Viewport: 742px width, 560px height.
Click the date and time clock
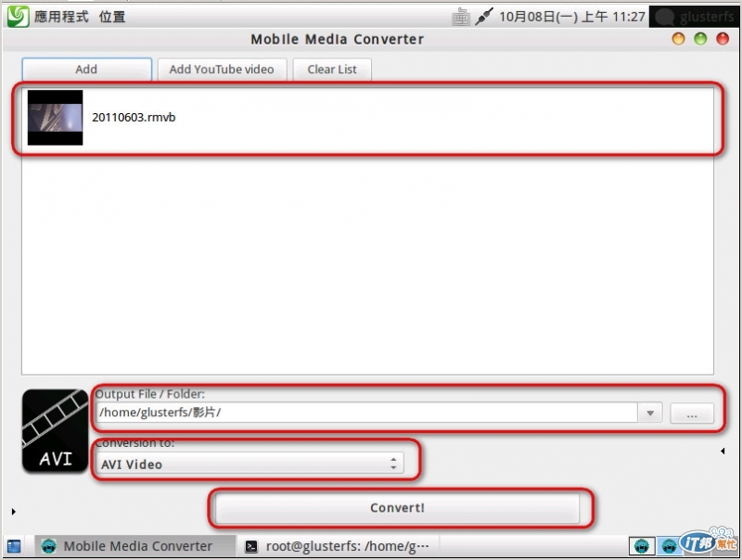(572, 17)
